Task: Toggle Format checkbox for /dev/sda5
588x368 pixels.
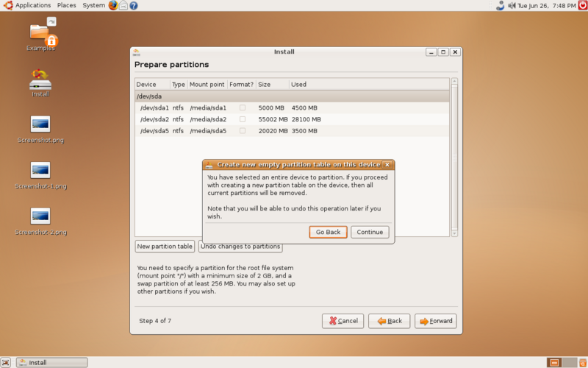Action: (243, 131)
